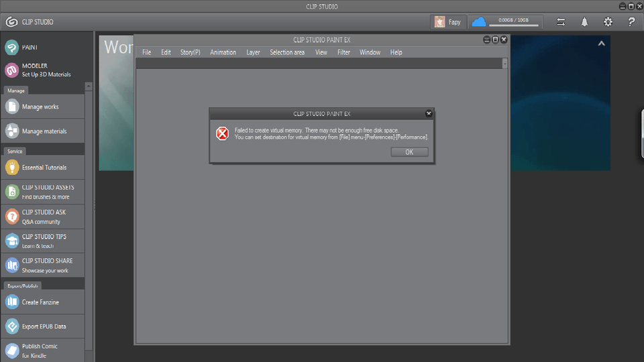Click the 'Failed to create virtual memory' message
Image resolution: width=644 pixels, height=362 pixels.
pos(331,134)
